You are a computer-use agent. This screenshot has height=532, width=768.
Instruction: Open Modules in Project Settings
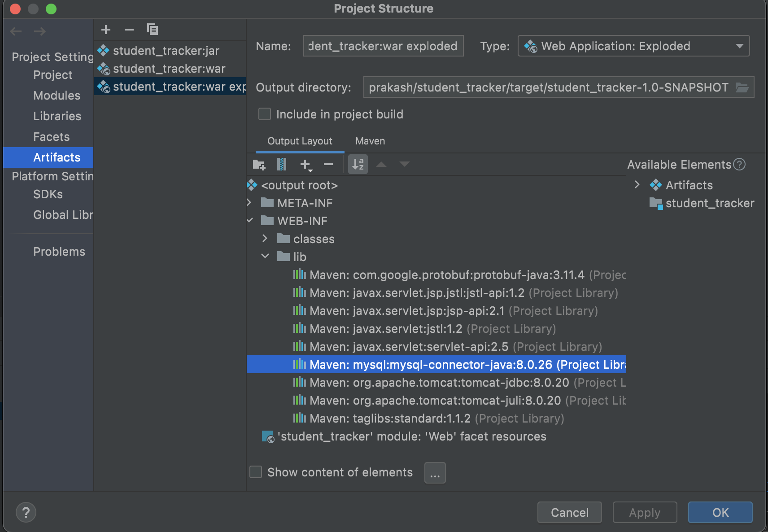57,96
